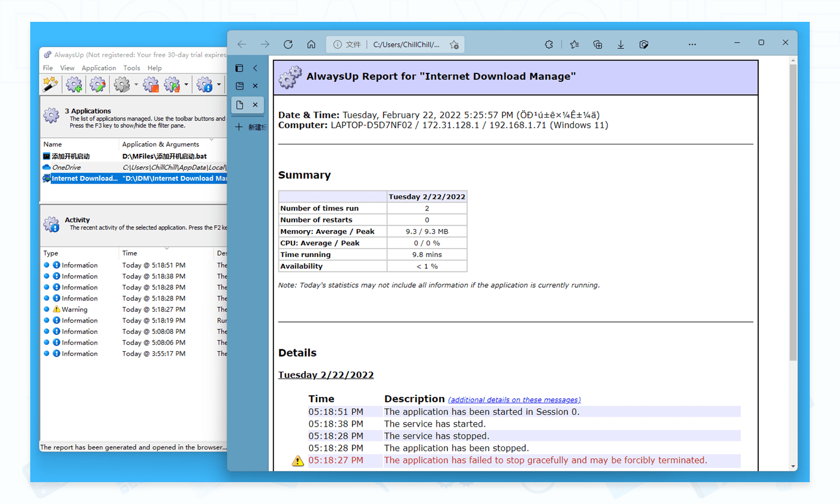Click the browser home icon

tap(311, 44)
